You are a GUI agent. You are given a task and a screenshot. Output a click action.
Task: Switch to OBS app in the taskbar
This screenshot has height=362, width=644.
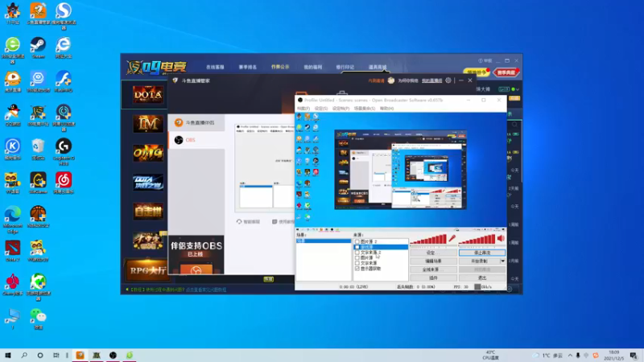tap(113, 356)
